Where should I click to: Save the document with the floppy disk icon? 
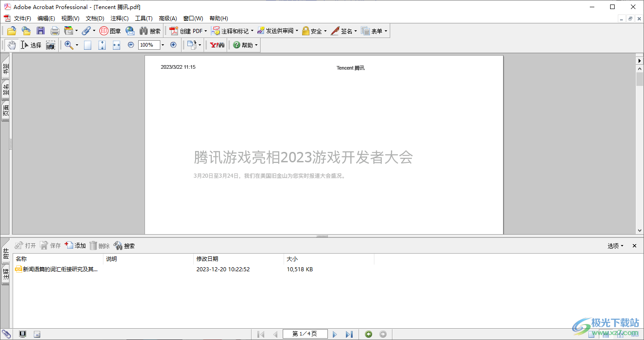(x=41, y=31)
